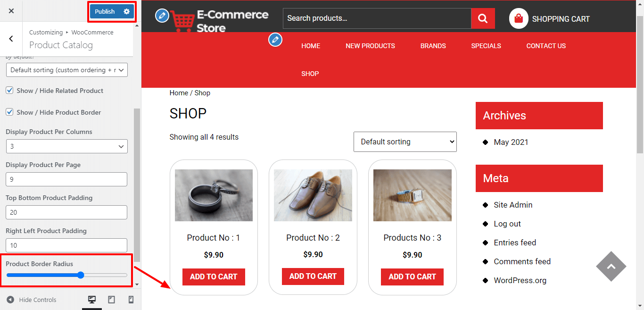Open the NEW PRODUCTS menu item
Viewport: 644px width, 310px height.
coord(370,46)
